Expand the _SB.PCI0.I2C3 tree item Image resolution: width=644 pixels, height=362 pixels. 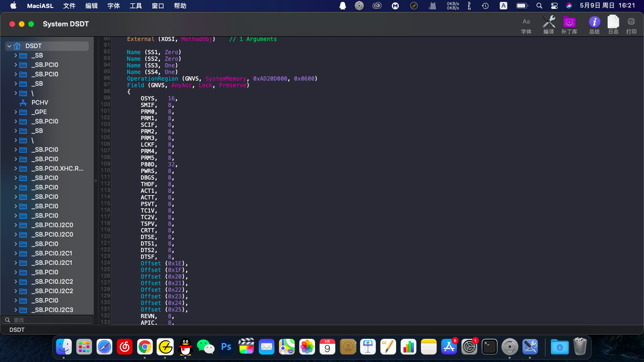click(x=16, y=310)
